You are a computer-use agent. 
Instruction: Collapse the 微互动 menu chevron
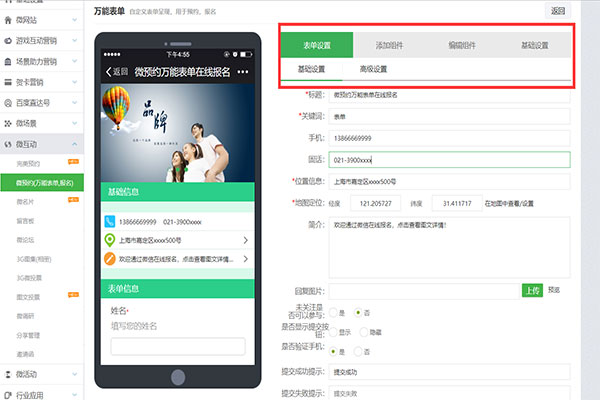75,144
